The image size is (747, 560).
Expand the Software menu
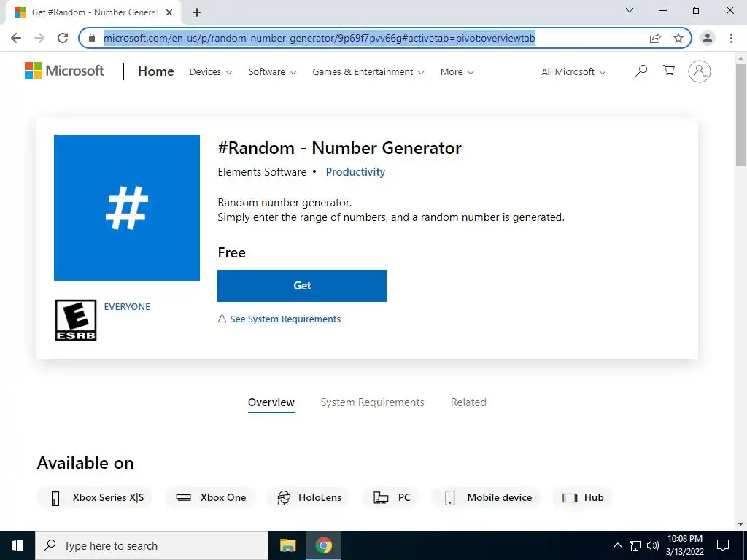coord(272,72)
